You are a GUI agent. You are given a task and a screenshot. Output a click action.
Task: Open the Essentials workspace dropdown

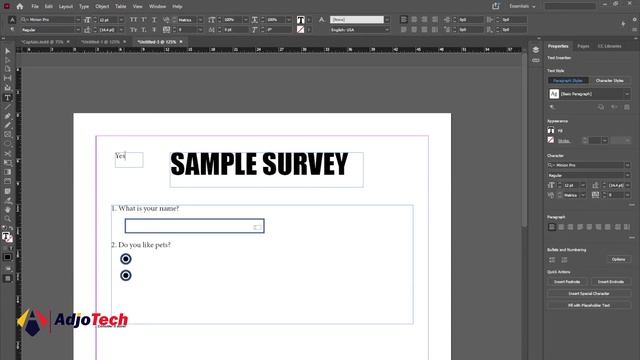coord(522,6)
